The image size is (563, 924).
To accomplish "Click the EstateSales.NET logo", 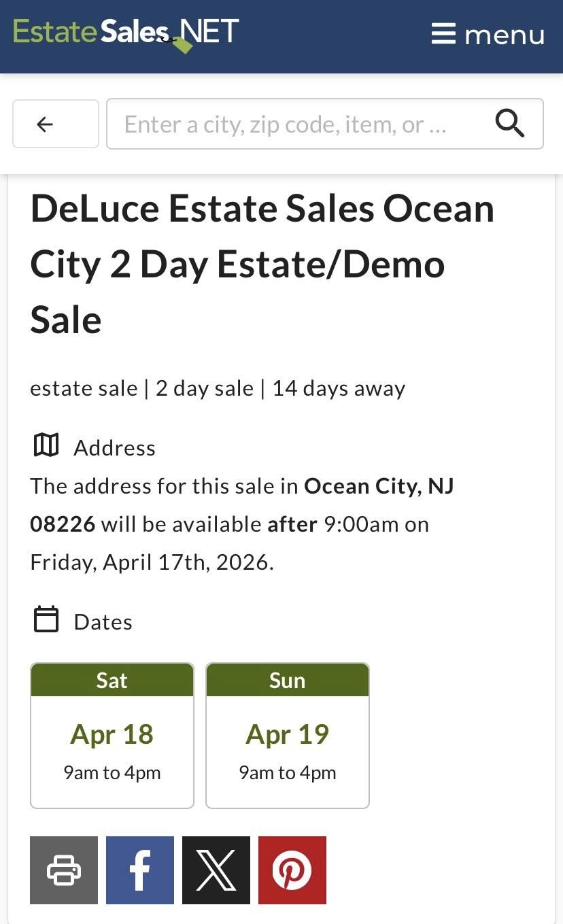I will (126, 33).
